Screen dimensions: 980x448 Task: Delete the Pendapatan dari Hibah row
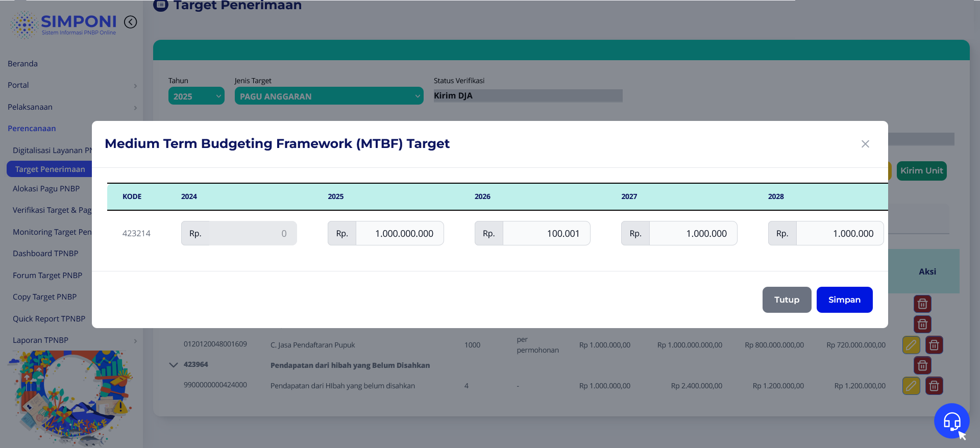pos(934,386)
